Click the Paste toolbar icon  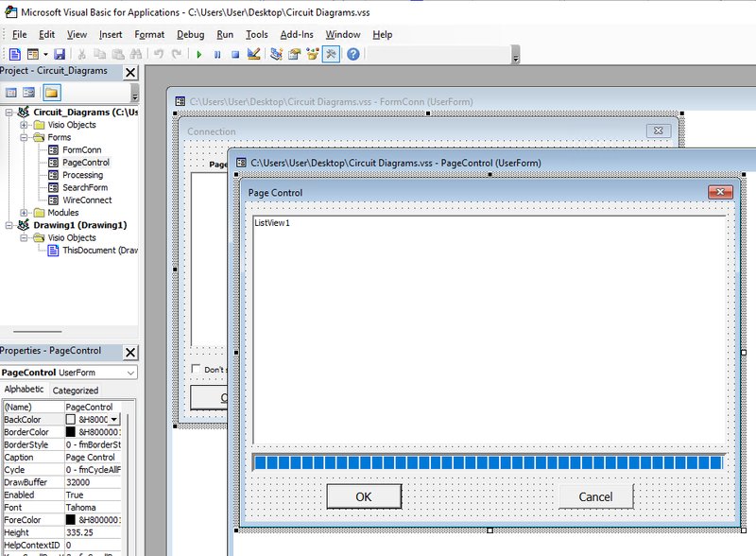tap(117, 54)
